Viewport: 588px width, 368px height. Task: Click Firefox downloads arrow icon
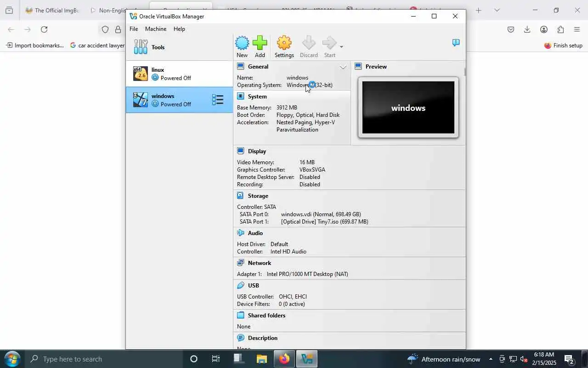pos(527,29)
